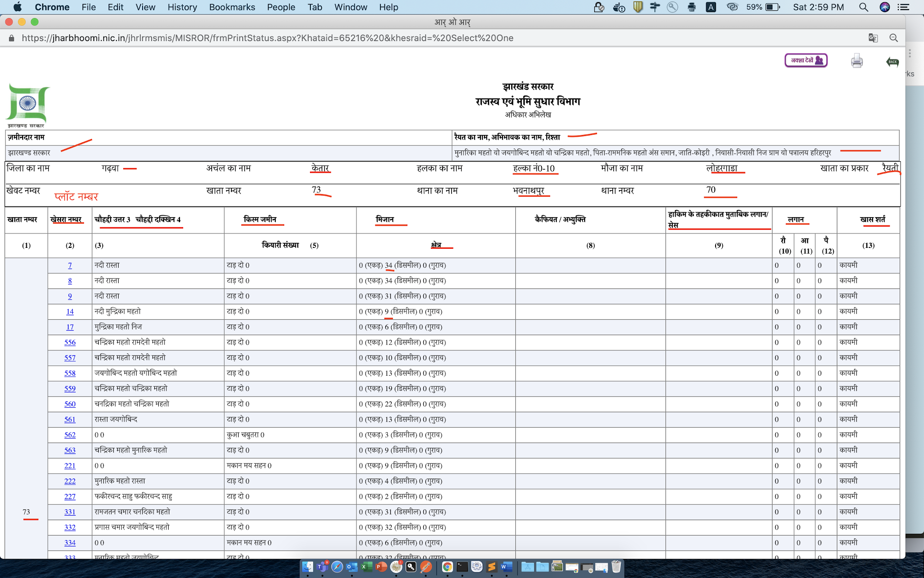Click the zoom magnifier icon in address bar
The width and height of the screenshot is (924, 578).
click(x=893, y=38)
